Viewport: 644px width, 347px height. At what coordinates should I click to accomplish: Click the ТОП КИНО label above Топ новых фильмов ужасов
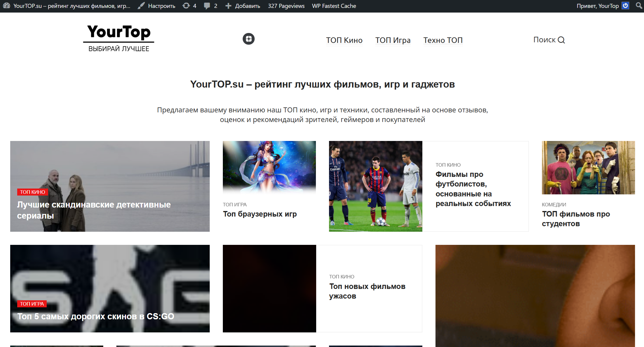coord(342,277)
